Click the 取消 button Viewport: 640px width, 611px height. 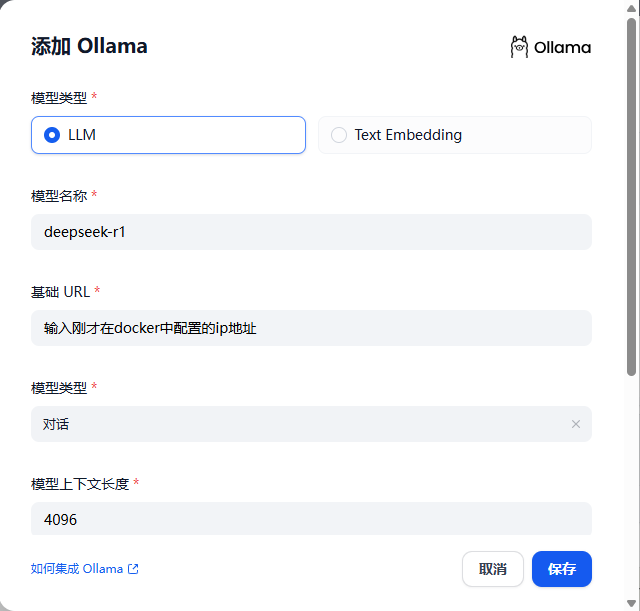493,569
